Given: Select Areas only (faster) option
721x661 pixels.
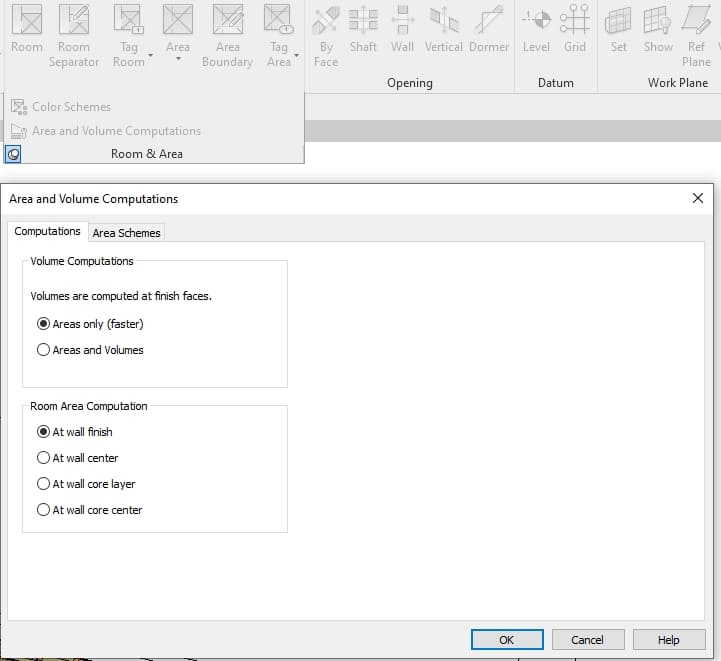Looking at the screenshot, I should click(90, 324).
